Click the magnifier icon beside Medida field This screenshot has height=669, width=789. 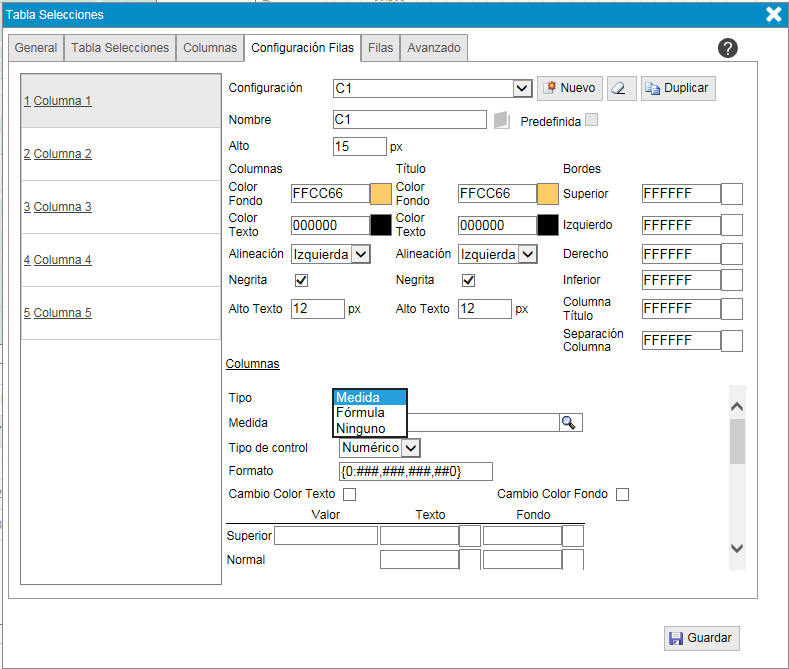(x=569, y=423)
